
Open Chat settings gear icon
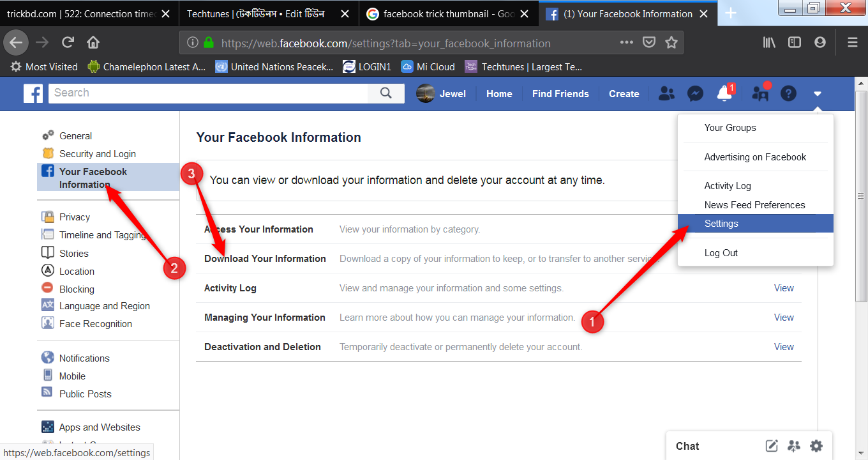[816, 446]
